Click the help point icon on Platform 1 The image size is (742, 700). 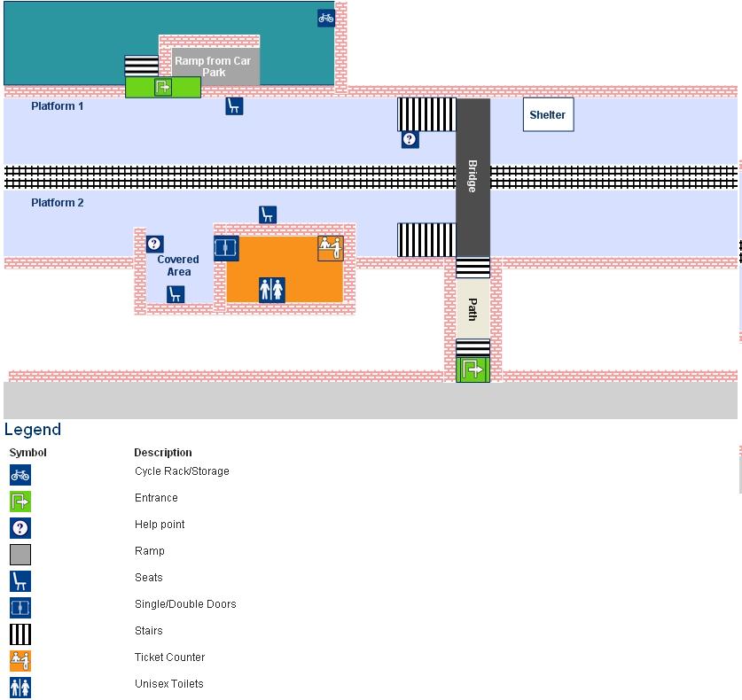[410, 139]
